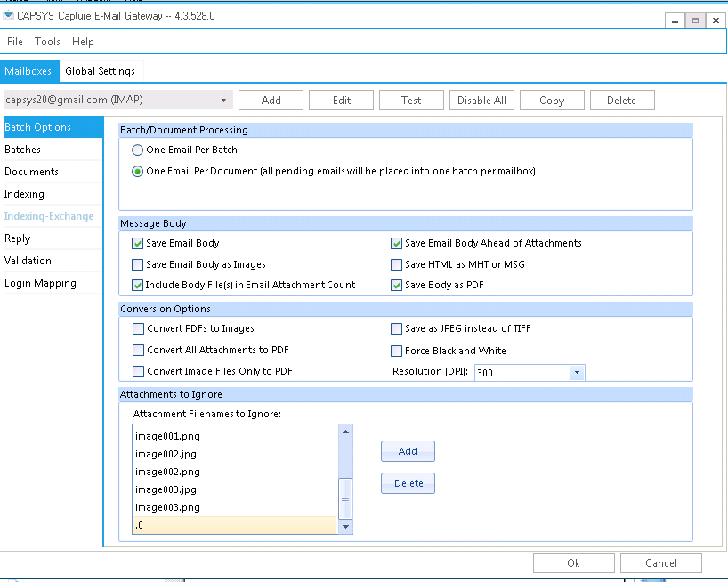728x582 pixels.
Task: Minimize the CAPSYS window
Action: pyautogui.click(x=675, y=20)
